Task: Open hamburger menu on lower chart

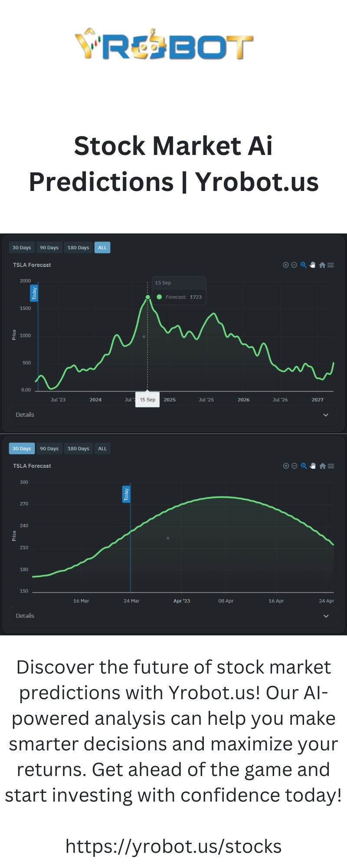Action: coord(331,466)
